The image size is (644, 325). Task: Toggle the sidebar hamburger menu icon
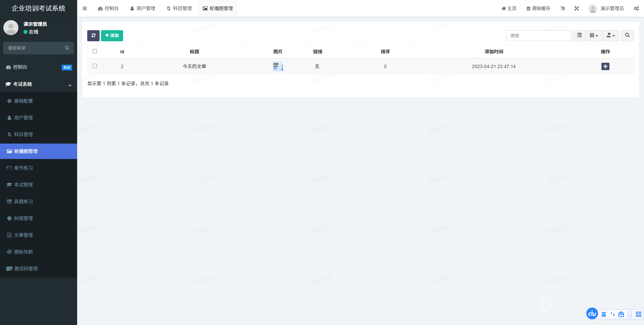85,8
